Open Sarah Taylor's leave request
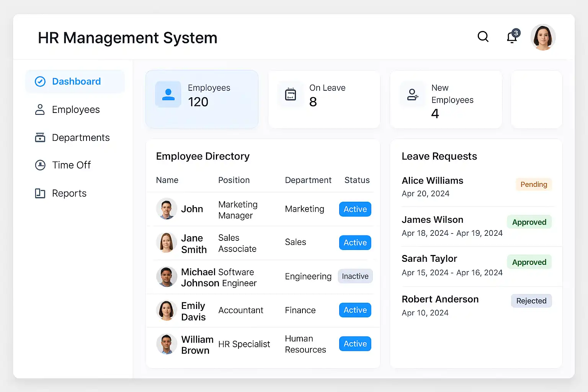This screenshot has height=392, width=588. (x=429, y=259)
